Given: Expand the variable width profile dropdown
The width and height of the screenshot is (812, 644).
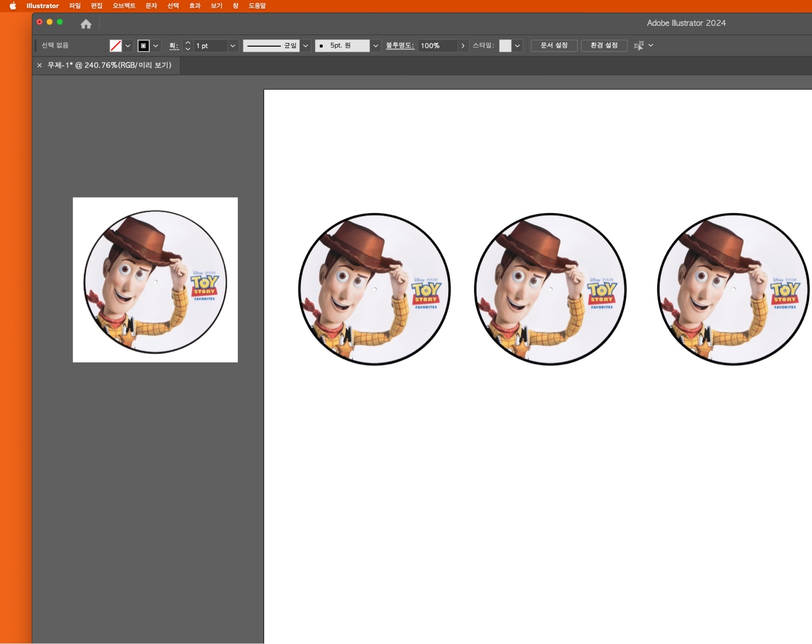Looking at the screenshot, I should click(x=306, y=46).
